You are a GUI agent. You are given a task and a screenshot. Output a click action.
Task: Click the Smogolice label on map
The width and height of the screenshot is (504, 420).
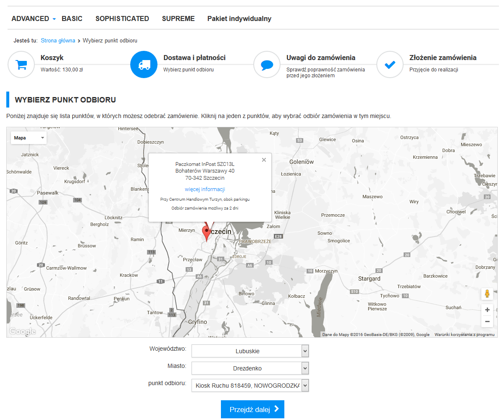pos(339,241)
